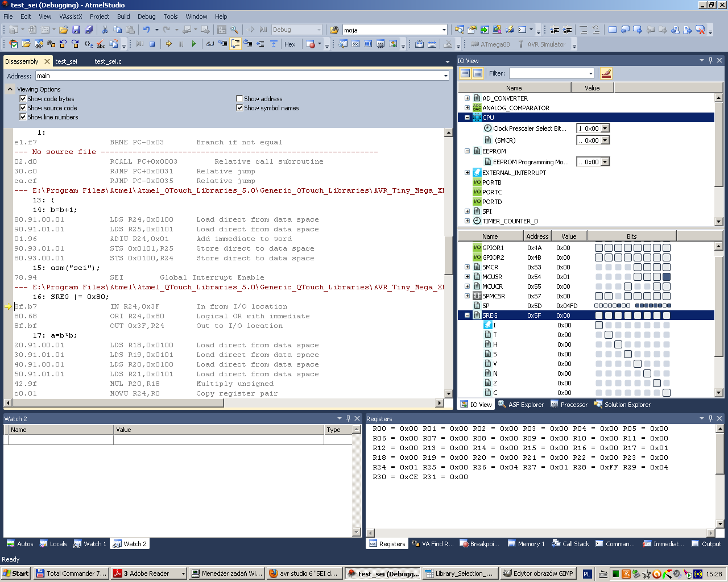Image resolution: width=728 pixels, height=582 pixels.
Task: Open the moja configuration dropdown
Action: click(x=444, y=30)
